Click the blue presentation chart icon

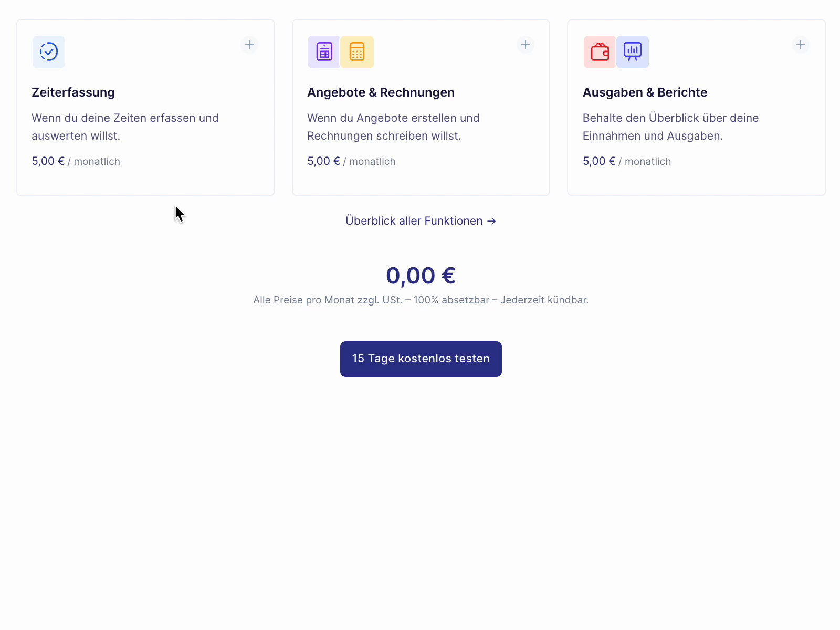633,52
